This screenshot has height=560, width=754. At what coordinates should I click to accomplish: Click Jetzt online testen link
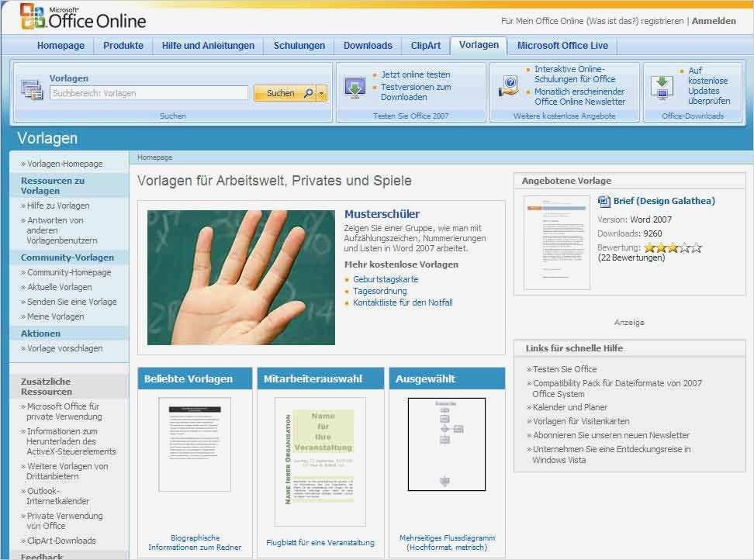[x=416, y=74]
